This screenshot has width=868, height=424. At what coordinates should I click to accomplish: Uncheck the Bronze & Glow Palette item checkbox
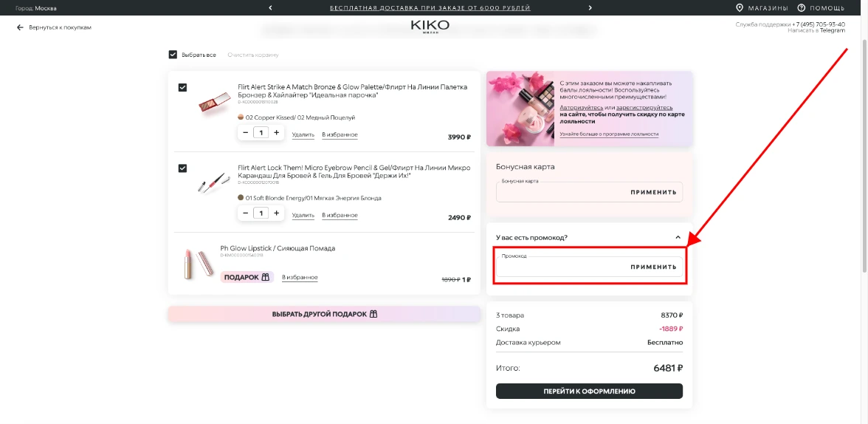[183, 88]
